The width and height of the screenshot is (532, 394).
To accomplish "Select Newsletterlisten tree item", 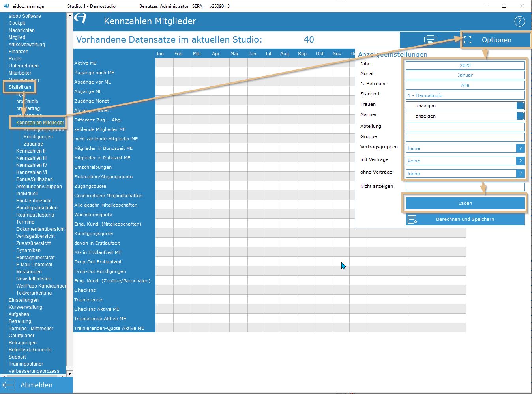I will point(34,279).
